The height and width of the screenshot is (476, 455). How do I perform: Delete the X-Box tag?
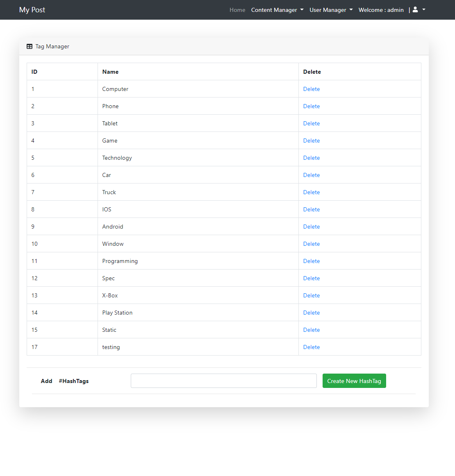312,295
